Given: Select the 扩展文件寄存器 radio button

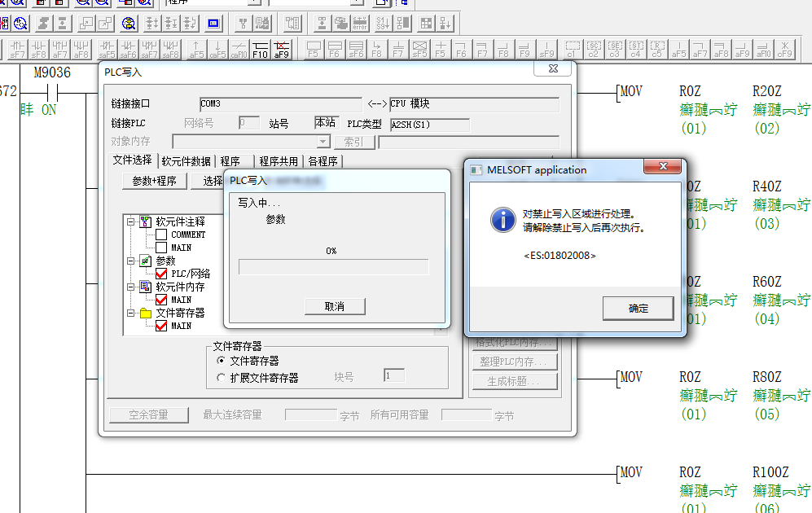Looking at the screenshot, I should (222, 378).
